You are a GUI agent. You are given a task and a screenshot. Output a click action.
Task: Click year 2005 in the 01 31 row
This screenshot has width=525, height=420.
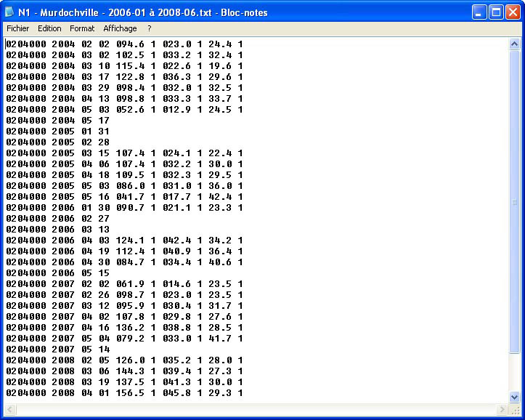(x=63, y=132)
